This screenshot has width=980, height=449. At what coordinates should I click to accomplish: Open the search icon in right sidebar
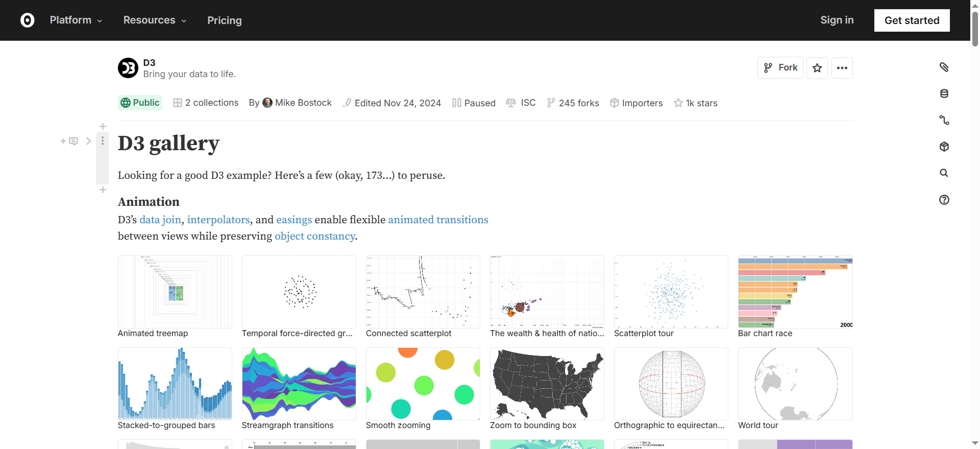(944, 173)
